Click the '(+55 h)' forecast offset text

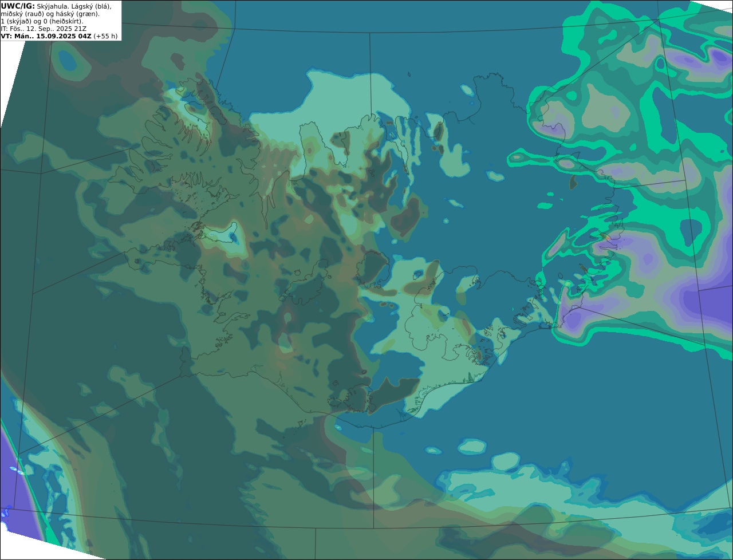(x=106, y=36)
